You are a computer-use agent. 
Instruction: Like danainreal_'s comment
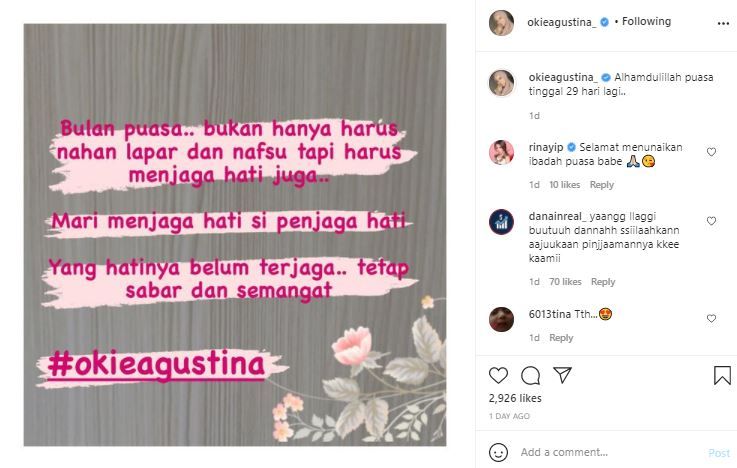[711, 221]
